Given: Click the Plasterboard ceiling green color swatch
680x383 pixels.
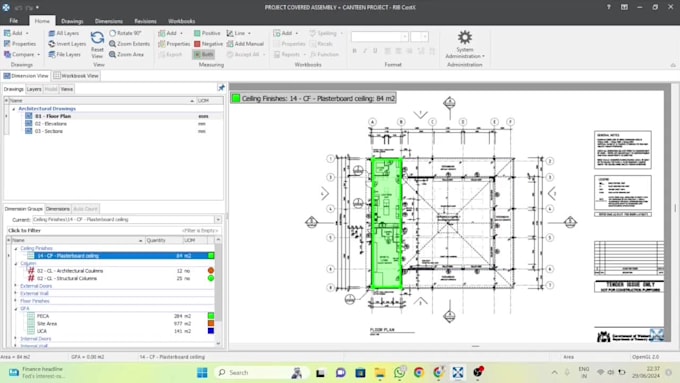Looking at the screenshot, I should tap(211, 256).
